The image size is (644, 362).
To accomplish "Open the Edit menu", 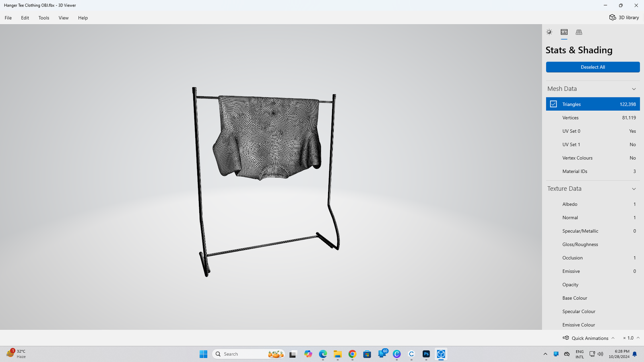I will pos(25,18).
